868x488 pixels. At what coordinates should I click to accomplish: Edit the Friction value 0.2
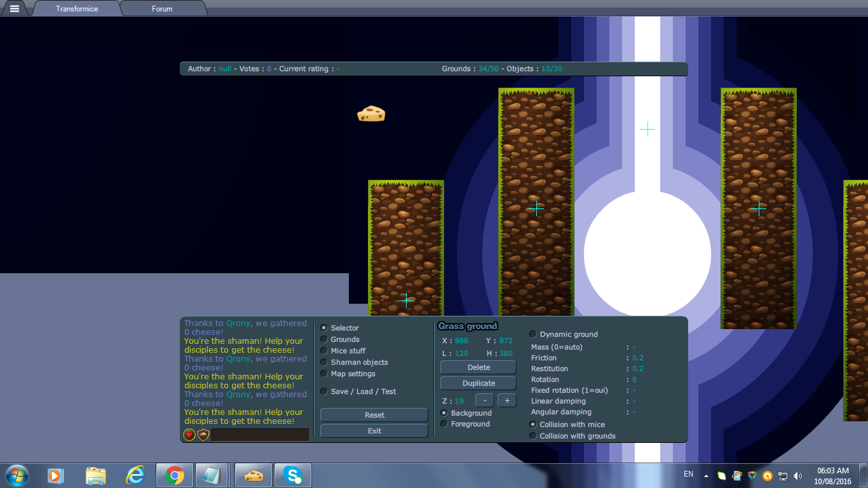pyautogui.click(x=638, y=358)
